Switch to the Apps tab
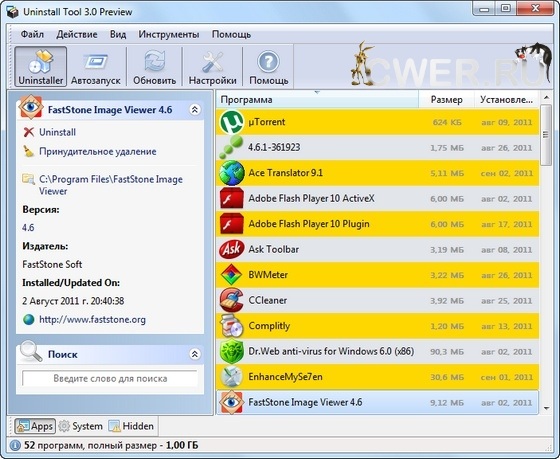Viewport: 560px width, 459px height. [x=35, y=426]
